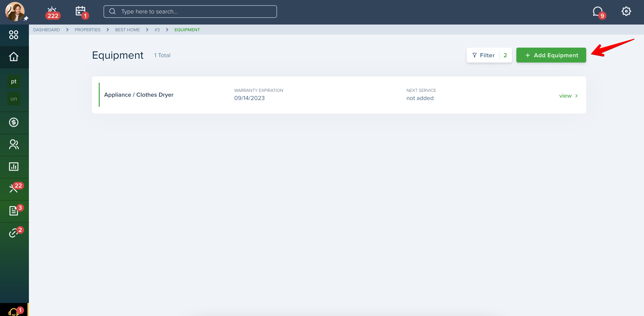
Task: Go to DASHBOARD breadcrumb
Action: 46,30
